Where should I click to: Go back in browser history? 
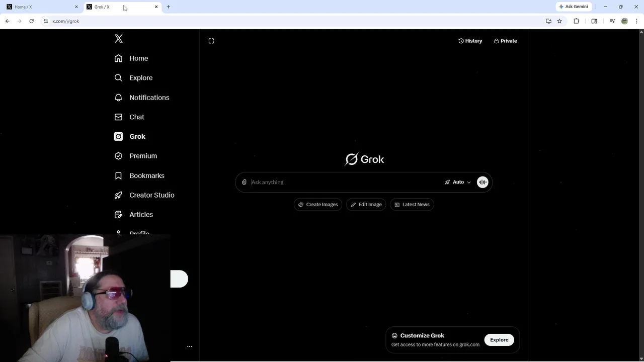tap(7, 21)
